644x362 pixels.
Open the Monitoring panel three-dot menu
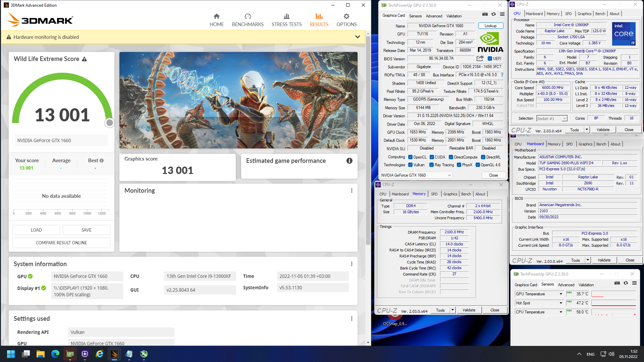point(352,190)
